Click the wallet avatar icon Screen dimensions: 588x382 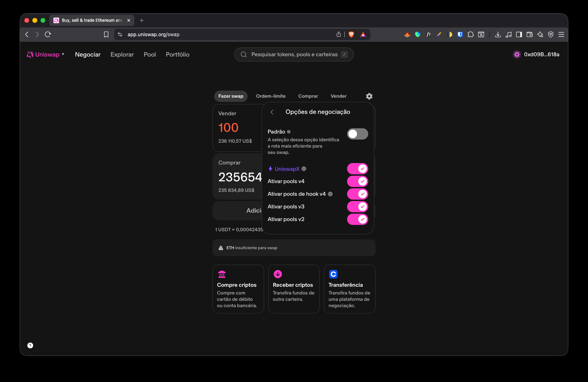click(517, 54)
